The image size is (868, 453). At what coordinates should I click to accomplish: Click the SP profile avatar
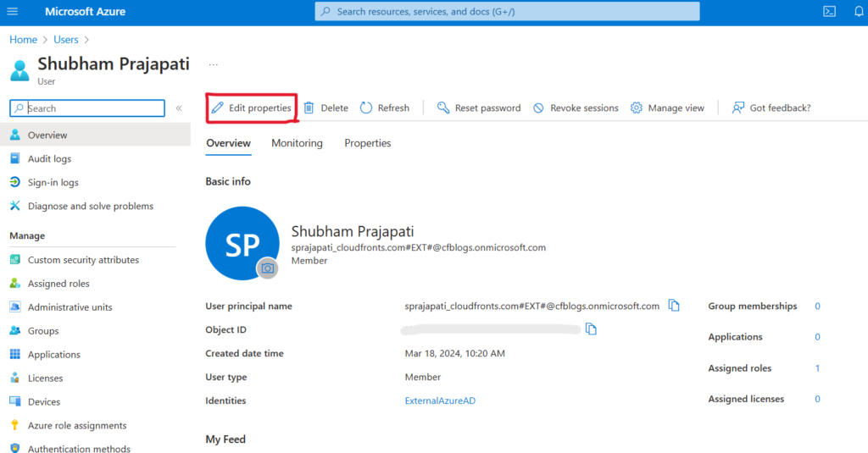click(242, 243)
